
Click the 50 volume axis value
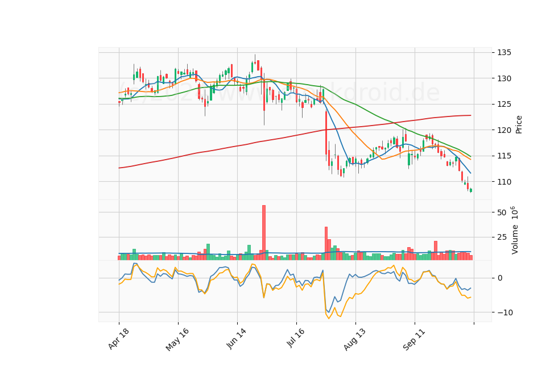[502, 212]
